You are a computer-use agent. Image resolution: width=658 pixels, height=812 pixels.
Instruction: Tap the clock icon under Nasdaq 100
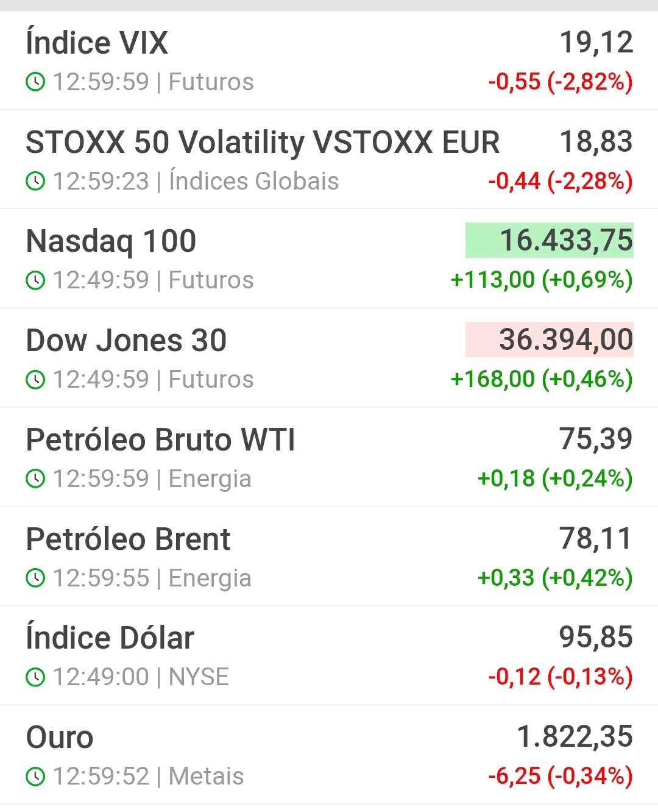35,280
